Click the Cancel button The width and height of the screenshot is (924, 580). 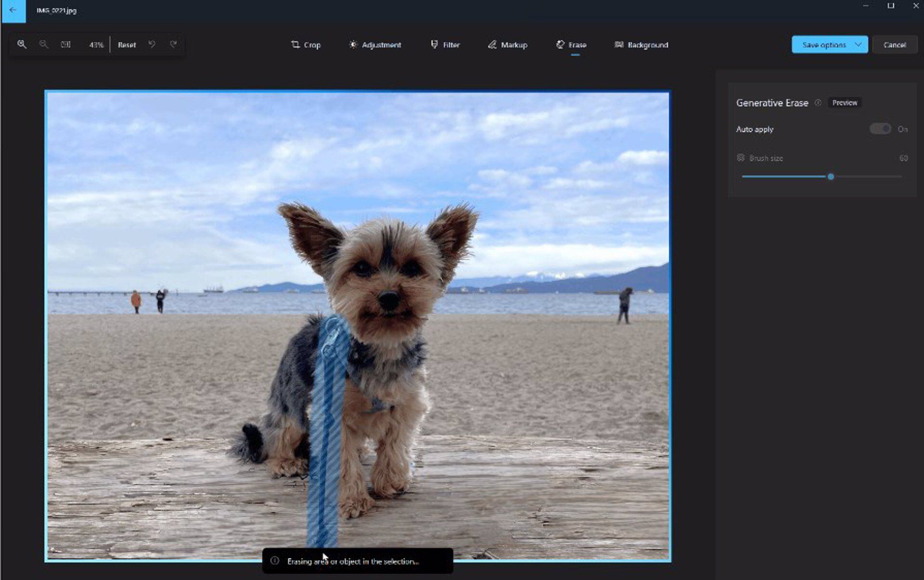coord(895,45)
